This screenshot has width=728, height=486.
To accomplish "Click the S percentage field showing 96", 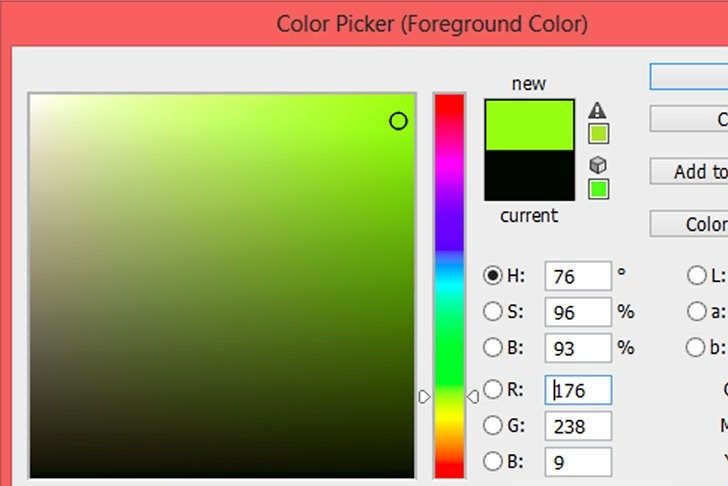I will pyautogui.click(x=578, y=313).
